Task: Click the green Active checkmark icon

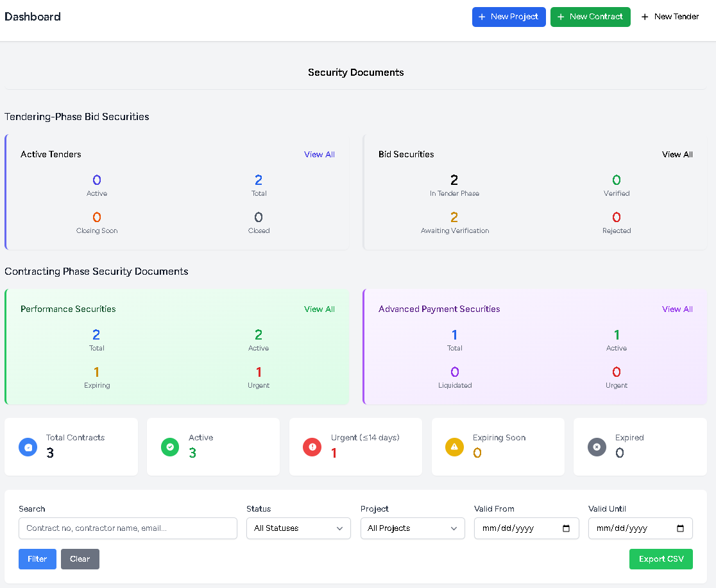Action: [170, 447]
